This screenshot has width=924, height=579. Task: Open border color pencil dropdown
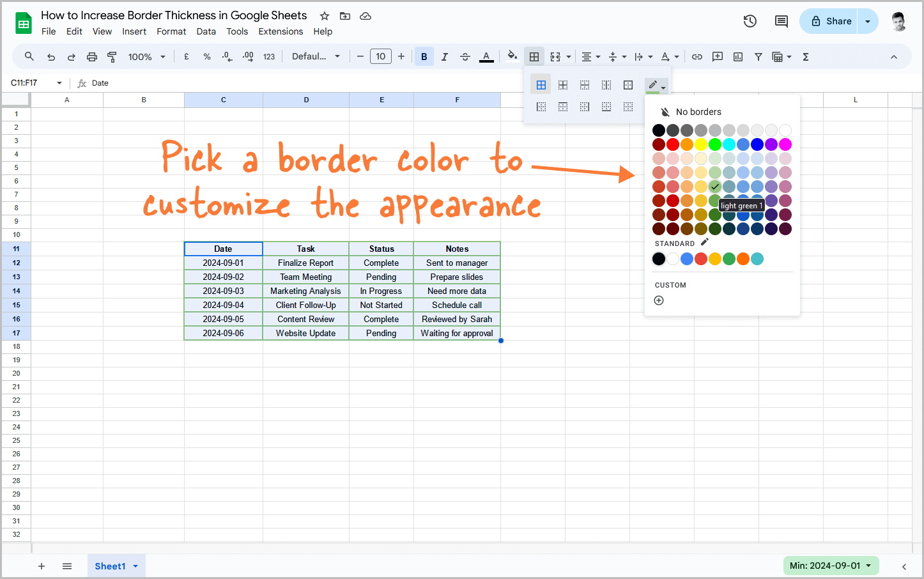(656, 85)
